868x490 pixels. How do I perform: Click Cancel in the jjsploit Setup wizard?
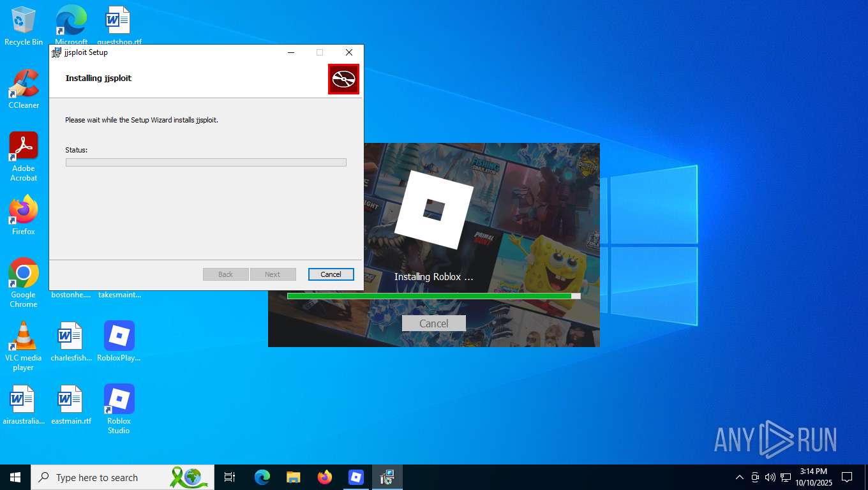click(x=331, y=274)
